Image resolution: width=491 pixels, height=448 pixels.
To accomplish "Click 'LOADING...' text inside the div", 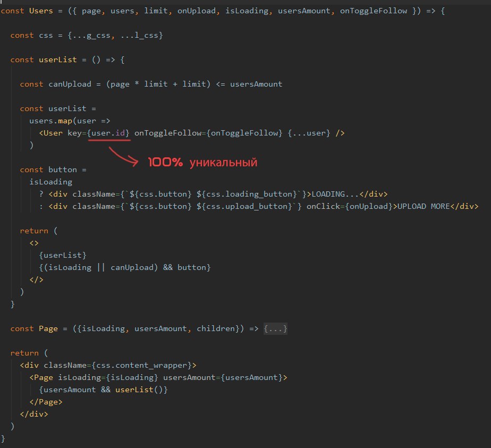I will (x=335, y=194).
